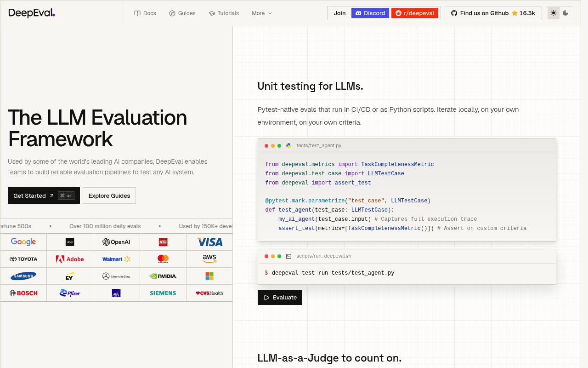
Task: Click the Over 100 million daily evals text
Action: pyautogui.click(x=105, y=226)
